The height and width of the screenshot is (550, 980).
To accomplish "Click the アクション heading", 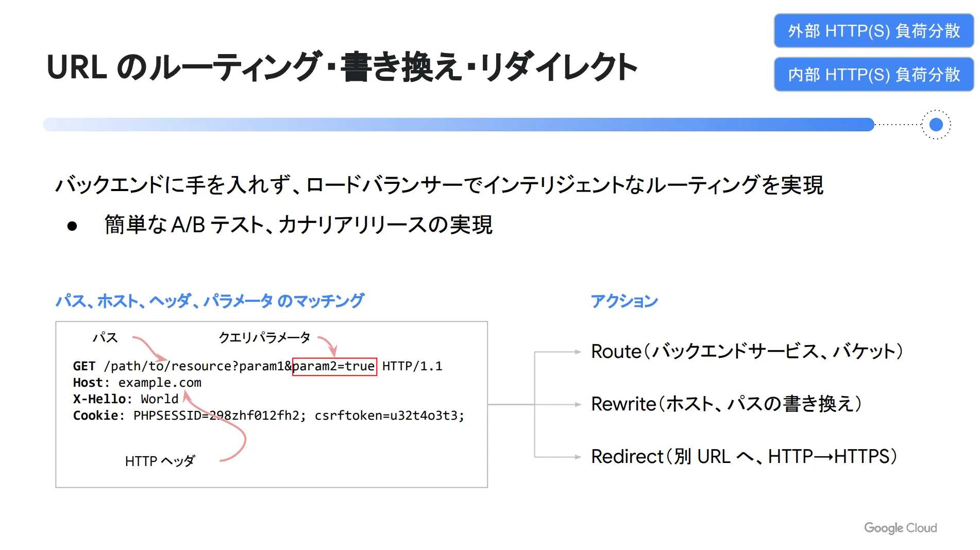I will pyautogui.click(x=624, y=301).
